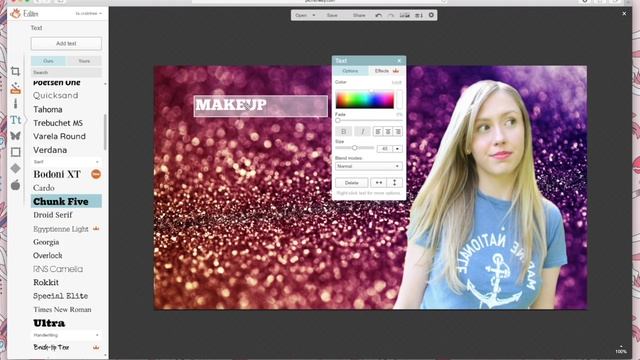The height and width of the screenshot is (360, 640).
Task: Open the Open menu arrow
Action: 313,16
